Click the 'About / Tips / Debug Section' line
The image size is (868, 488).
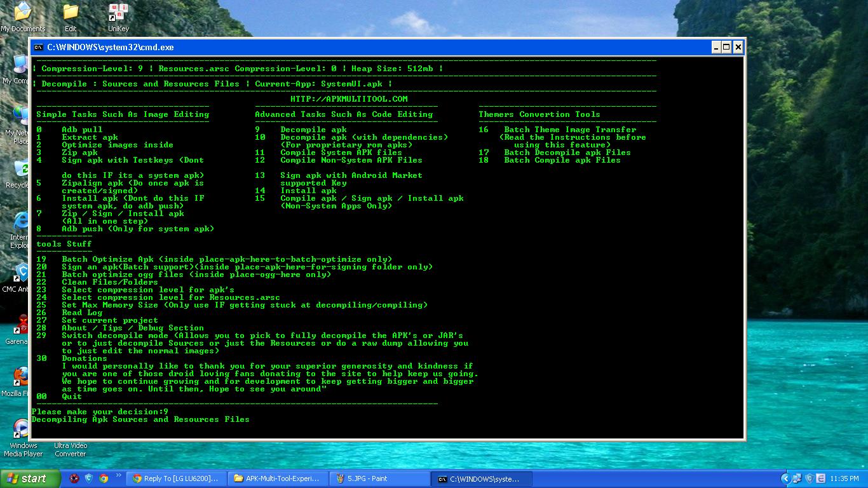tap(120, 328)
